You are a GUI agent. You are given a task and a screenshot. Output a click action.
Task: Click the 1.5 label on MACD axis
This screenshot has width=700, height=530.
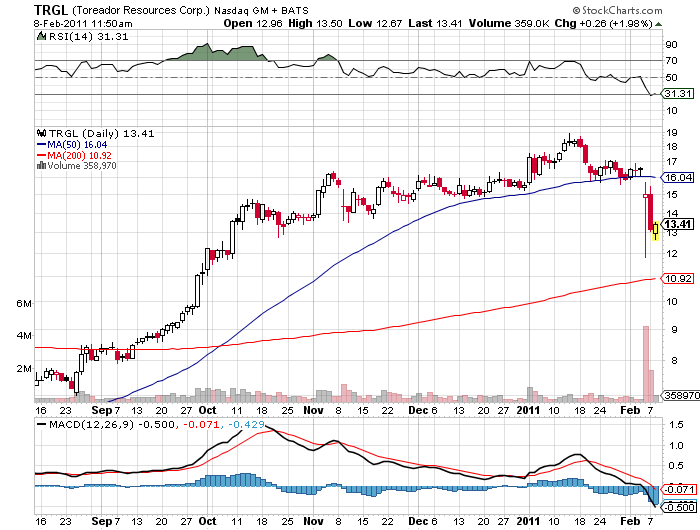point(676,424)
